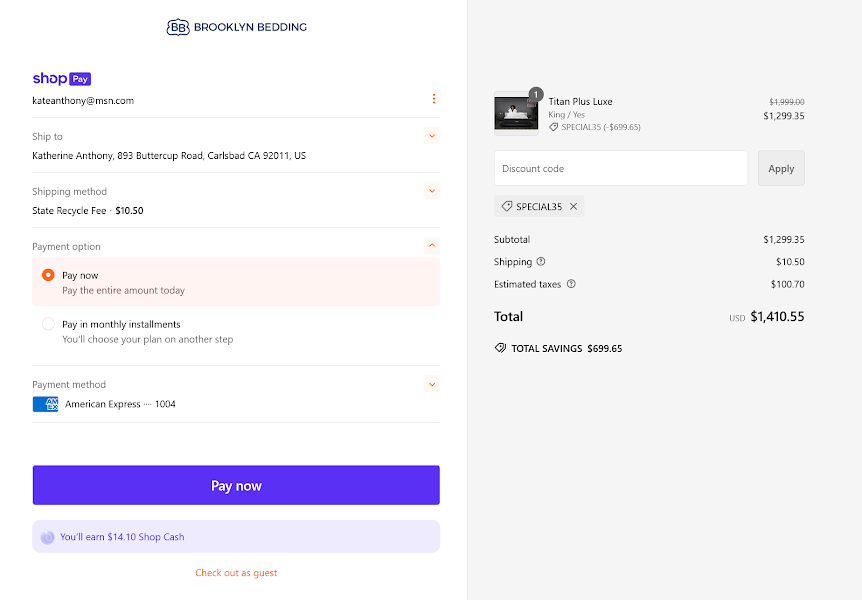
Task: Click American Express 1004 card text
Action: tap(120, 404)
